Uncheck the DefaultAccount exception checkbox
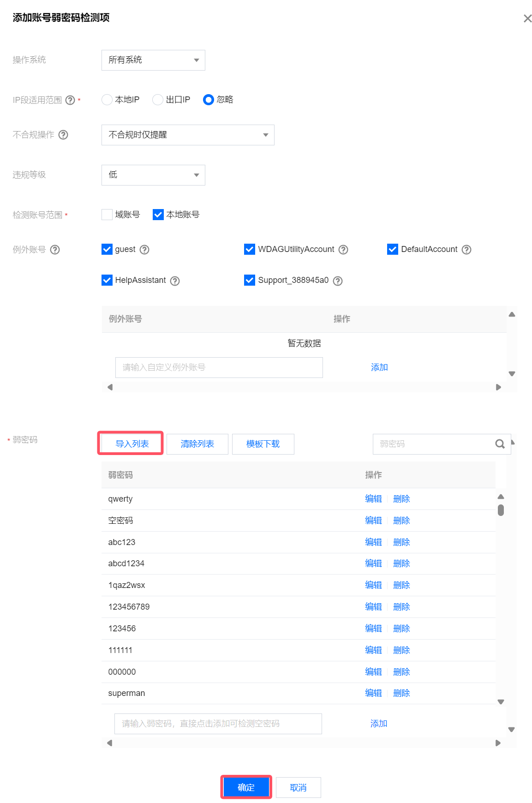Image resolution: width=532 pixels, height=803 pixels. click(x=393, y=249)
